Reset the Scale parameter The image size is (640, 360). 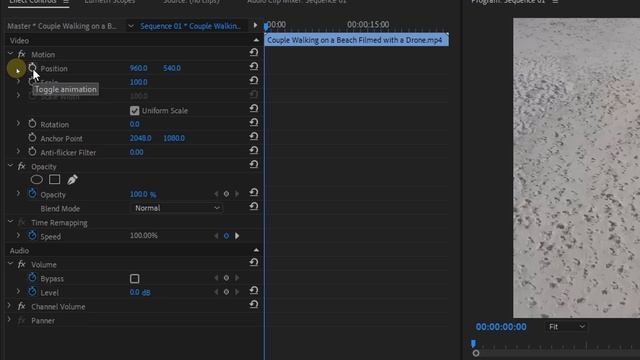[x=254, y=80]
